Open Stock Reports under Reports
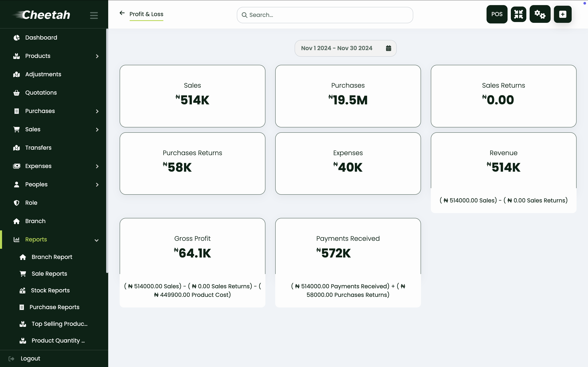The width and height of the screenshot is (588, 367). 50,290
